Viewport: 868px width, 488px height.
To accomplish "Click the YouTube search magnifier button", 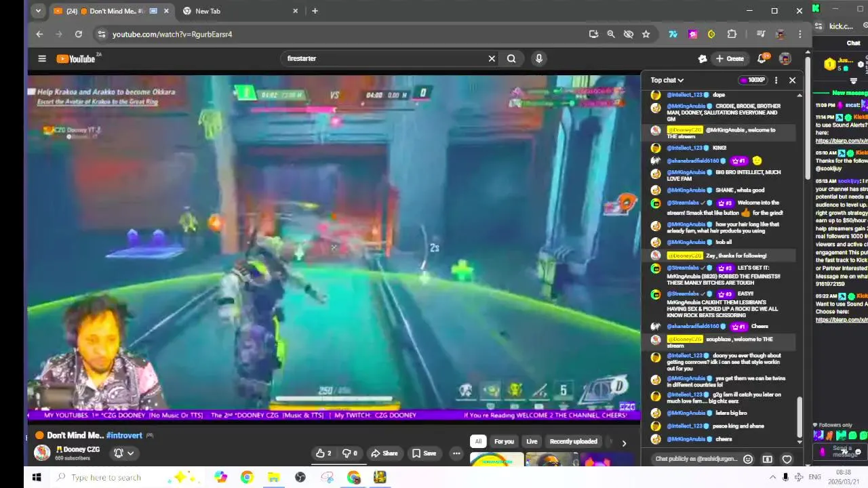I will 511,58.
